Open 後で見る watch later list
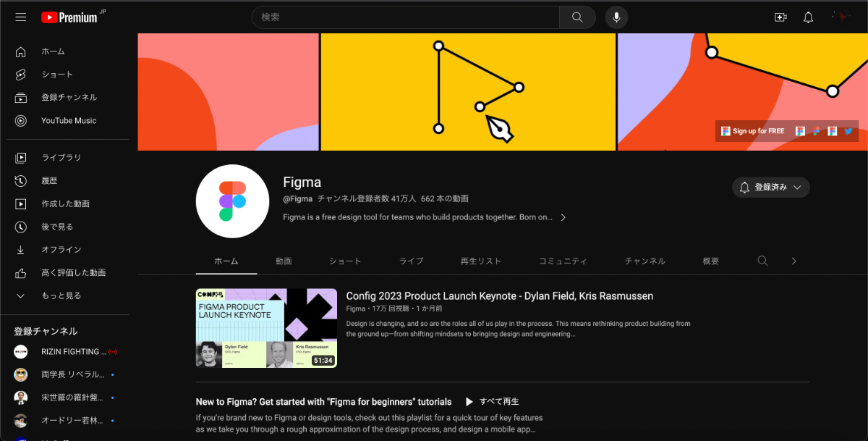The image size is (868, 441). (68, 227)
